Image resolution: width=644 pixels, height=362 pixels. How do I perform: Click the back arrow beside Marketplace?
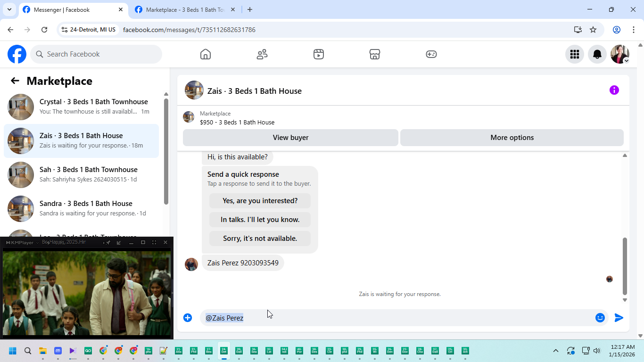coord(15,81)
